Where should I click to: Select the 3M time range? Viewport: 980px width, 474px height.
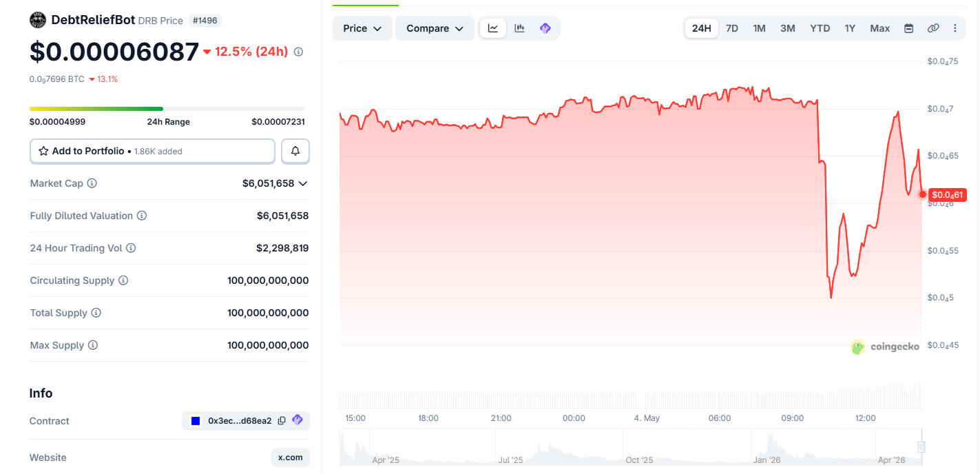click(788, 28)
